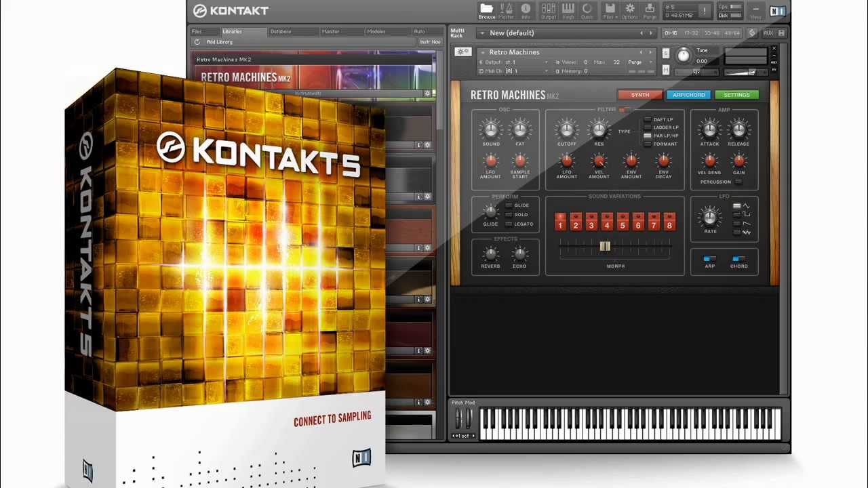The image size is (868, 488).
Task: Show the Info pane icon
Action: pyautogui.click(x=526, y=11)
